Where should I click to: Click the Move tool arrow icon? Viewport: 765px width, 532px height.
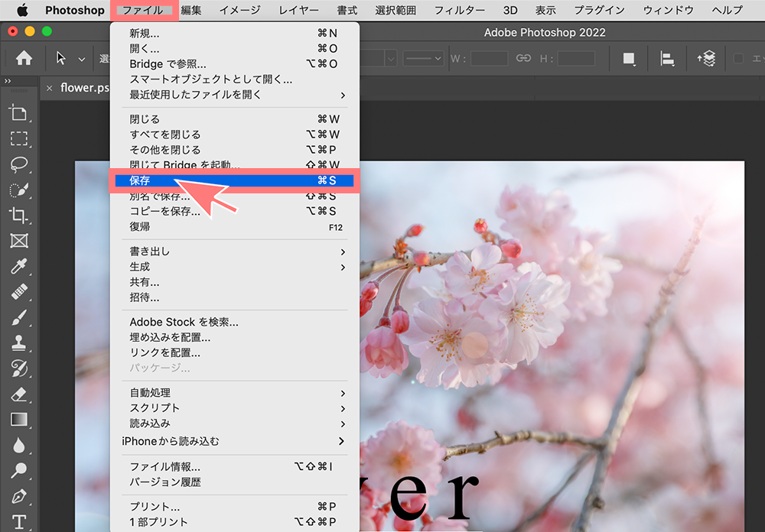(60, 59)
